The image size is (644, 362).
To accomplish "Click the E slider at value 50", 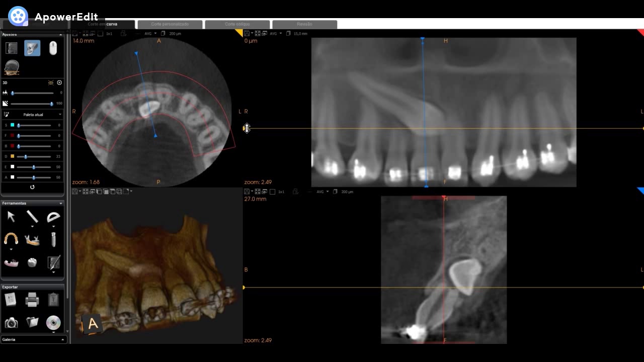I will coord(34,167).
